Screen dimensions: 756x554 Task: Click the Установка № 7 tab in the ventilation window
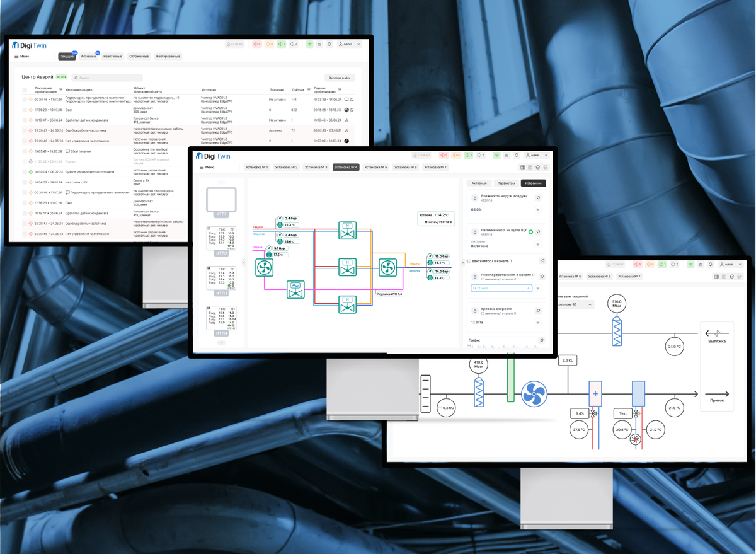[629, 277]
